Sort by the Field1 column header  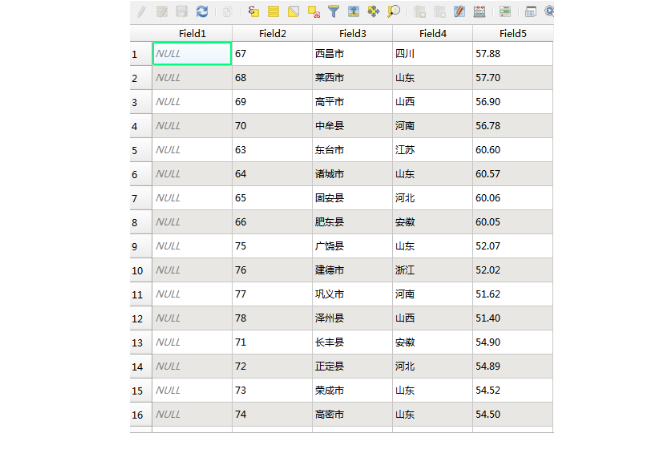click(192, 33)
